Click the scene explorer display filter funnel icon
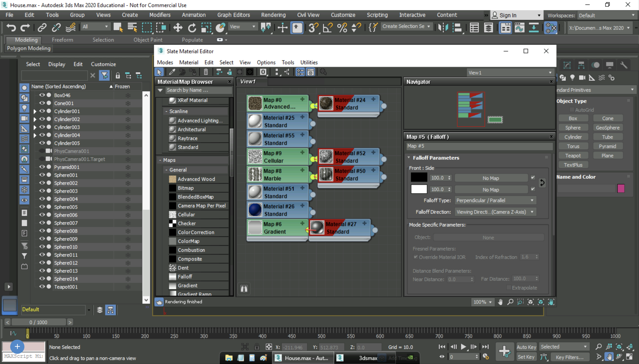This screenshot has width=639, height=364. pos(104,75)
